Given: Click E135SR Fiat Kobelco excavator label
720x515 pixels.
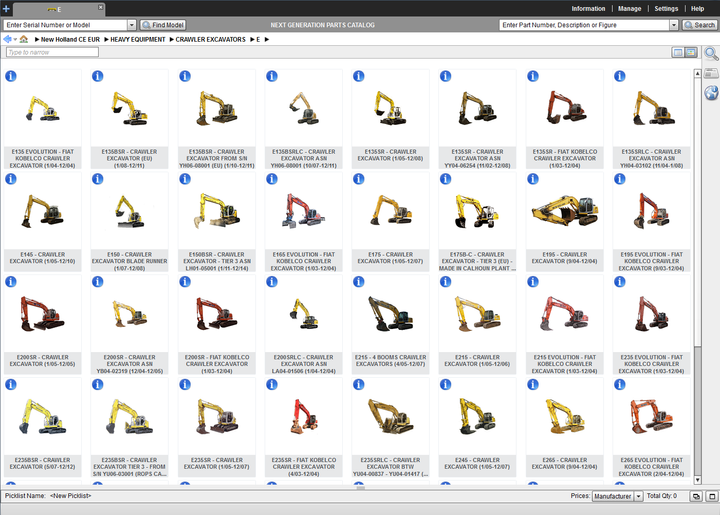Looking at the screenshot, I should (564, 158).
